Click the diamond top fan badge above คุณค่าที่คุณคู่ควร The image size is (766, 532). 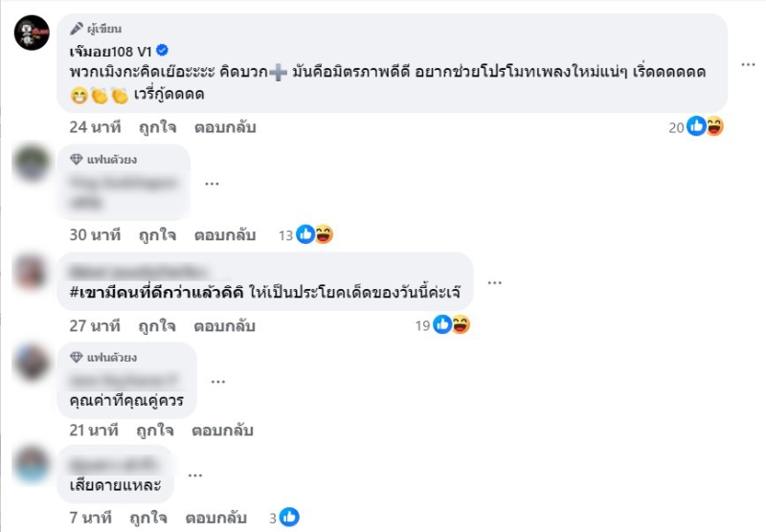click(x=78, y=358)
